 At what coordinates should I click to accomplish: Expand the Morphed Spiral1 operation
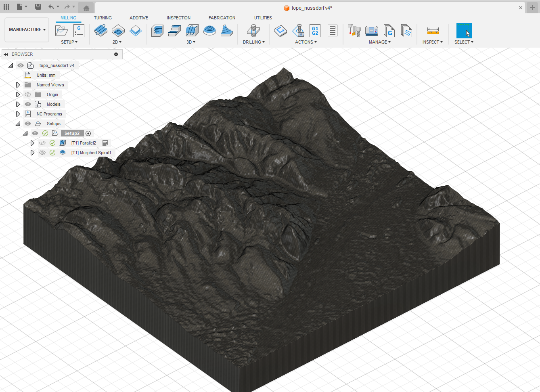point(32,153)
